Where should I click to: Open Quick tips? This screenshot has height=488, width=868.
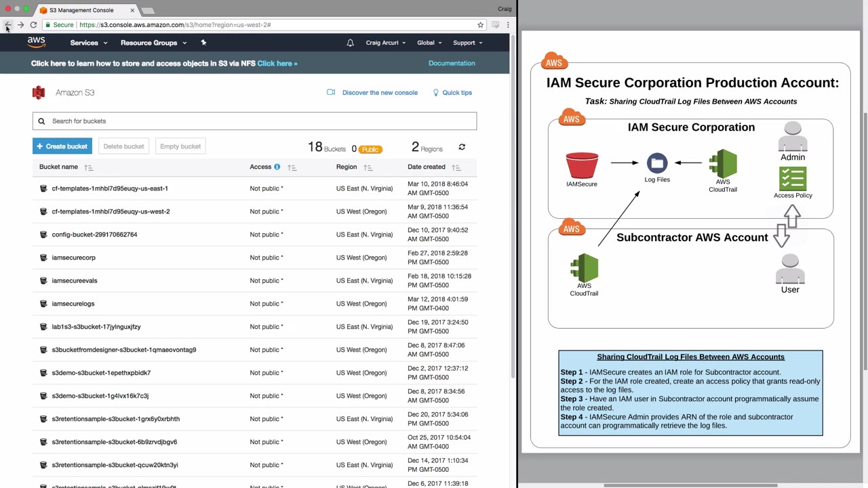coord(457,93)
